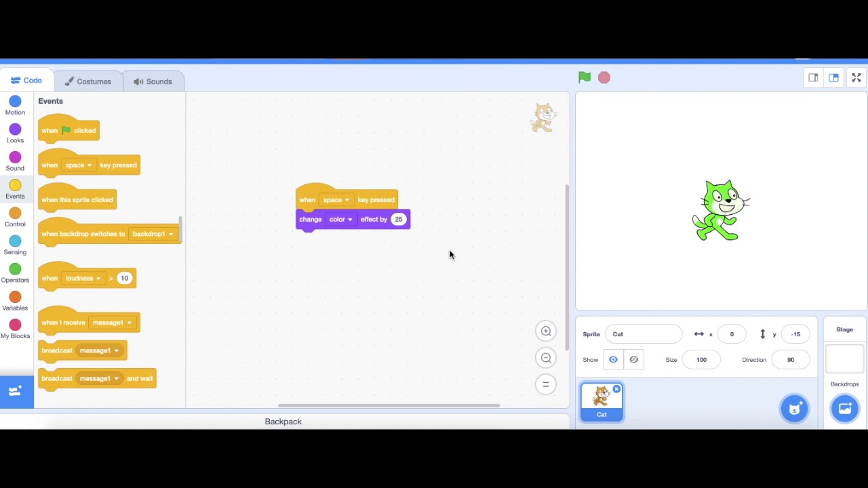The height and width of the screenshot is (488, 868).
Task: Zoom out the code workspace
Action: tap(546, 358)
